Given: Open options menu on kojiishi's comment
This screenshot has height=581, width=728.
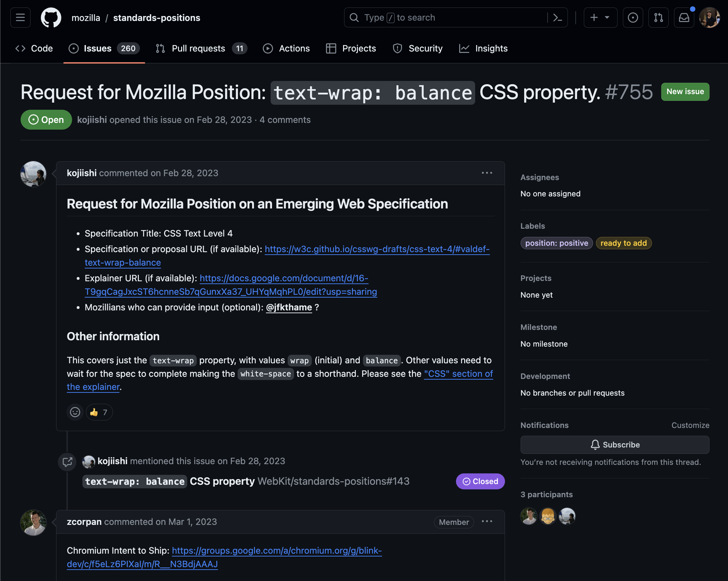Looking at the screenshot, I should point(487,173).
